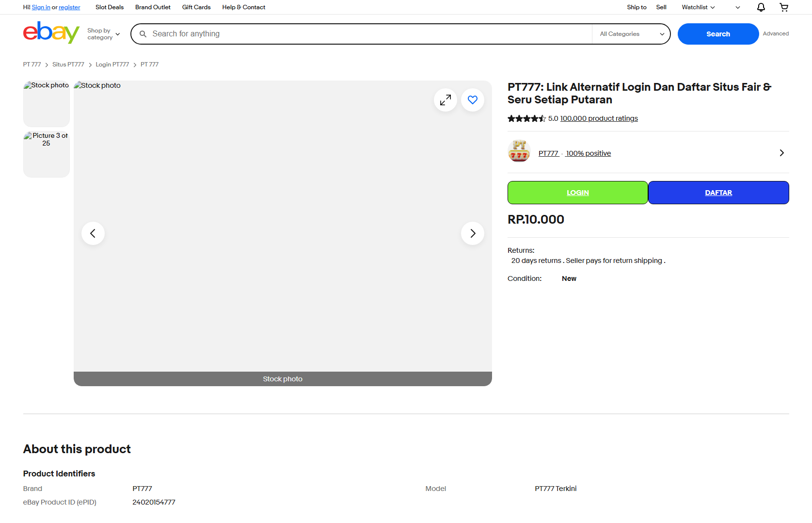Viewport: 812px width, 523px height.
Task: Click the RP.10.000 price
Action: point(536,219)
